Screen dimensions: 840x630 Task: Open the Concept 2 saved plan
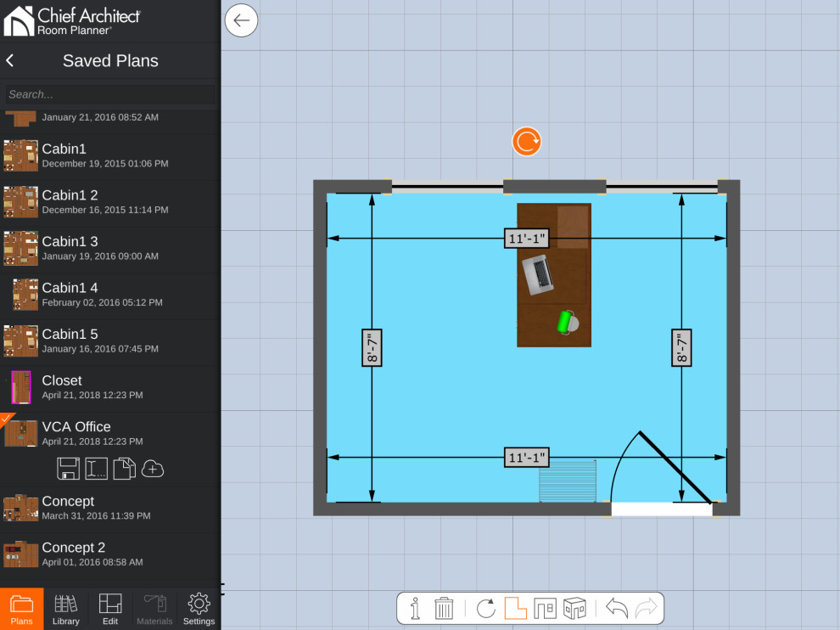[x=110, y=554]
